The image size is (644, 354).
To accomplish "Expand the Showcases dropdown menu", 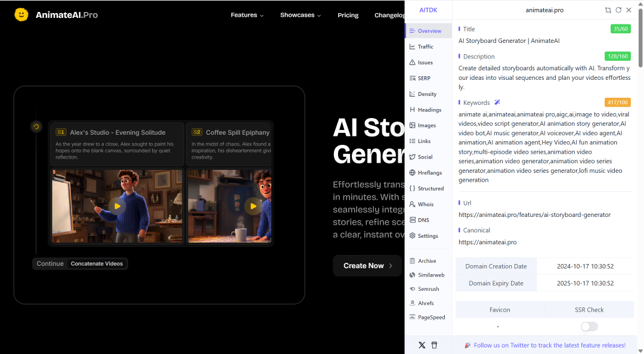I will [301, 15].
